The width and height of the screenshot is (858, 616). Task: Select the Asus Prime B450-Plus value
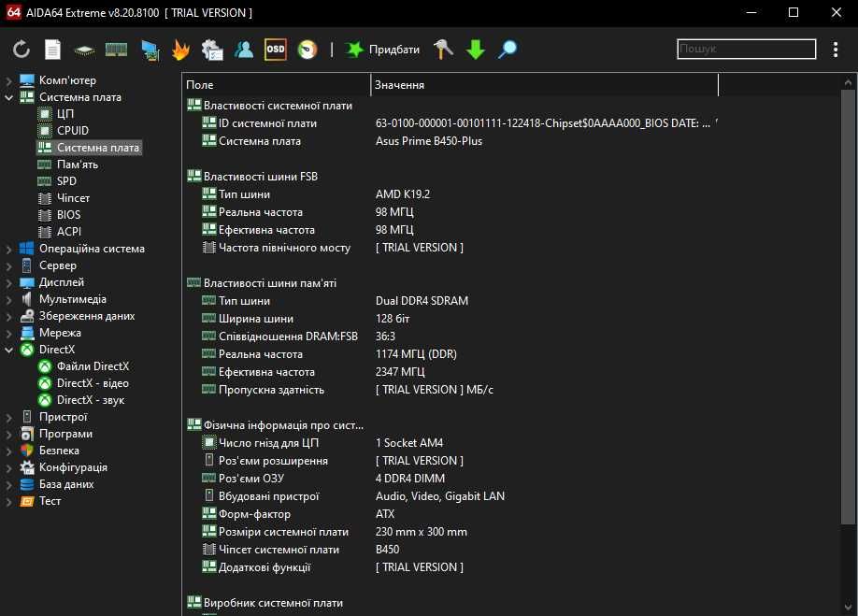click(429, 141)
